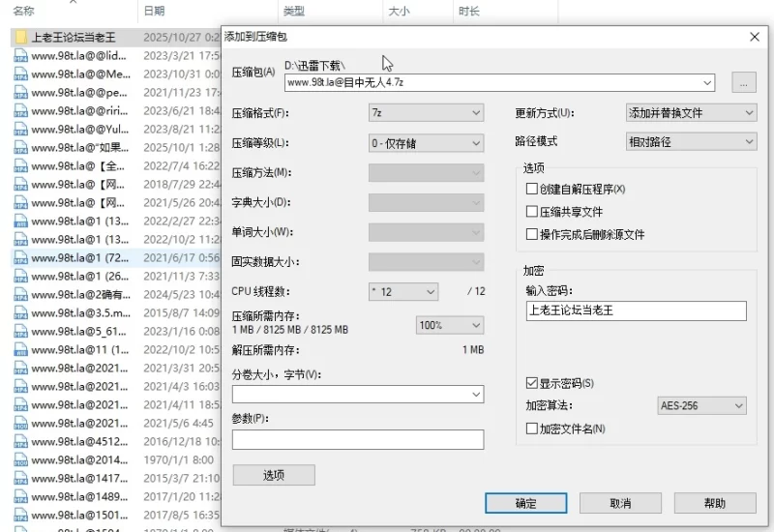The height and width of the screenshot is (532, 774).
Task: Close the 添加到压缩包 dialog
Action: (755, 37)
